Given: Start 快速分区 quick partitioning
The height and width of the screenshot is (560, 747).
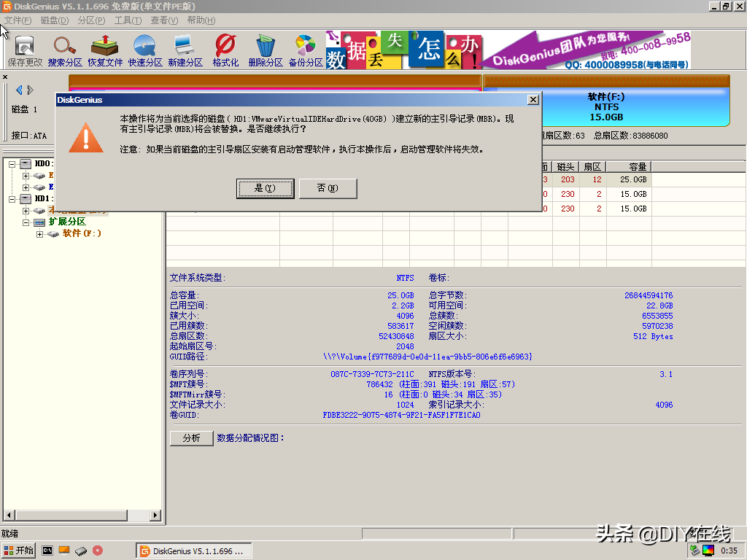Looking at the screenshot, I should point(144,49).
